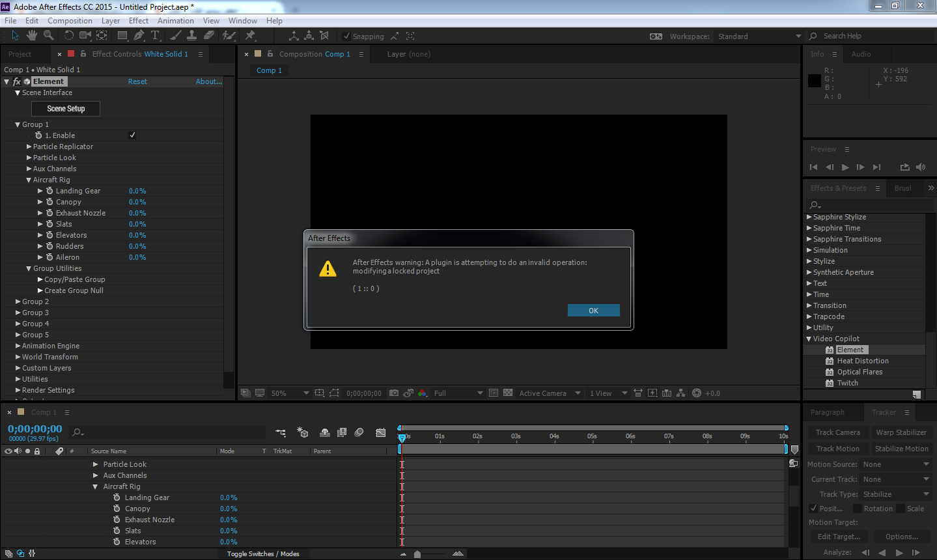
Task: Click the layer color label swatch in Effect Controls tab
Action: click(x=71, y=54)
